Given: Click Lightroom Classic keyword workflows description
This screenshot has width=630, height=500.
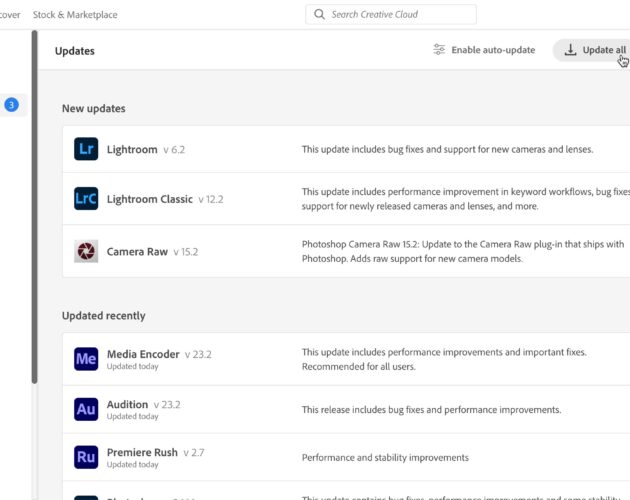Looking at the screenshot, I should (466, 199).
